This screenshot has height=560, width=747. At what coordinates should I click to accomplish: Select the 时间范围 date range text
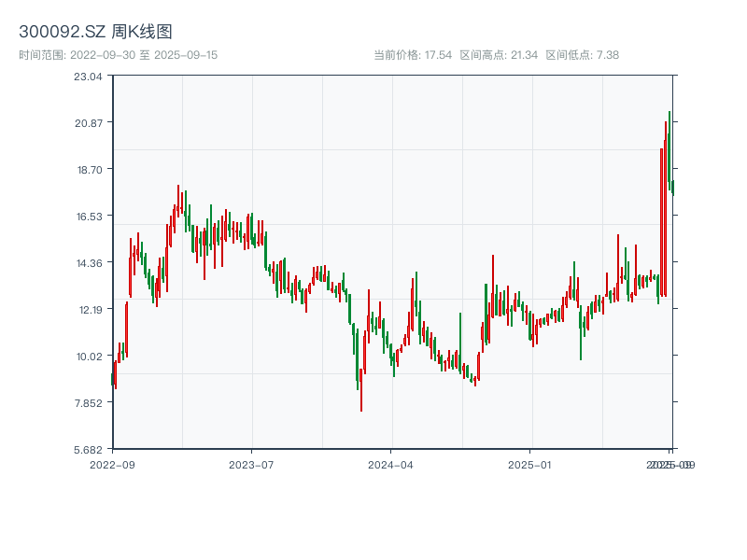coord(118,55)
